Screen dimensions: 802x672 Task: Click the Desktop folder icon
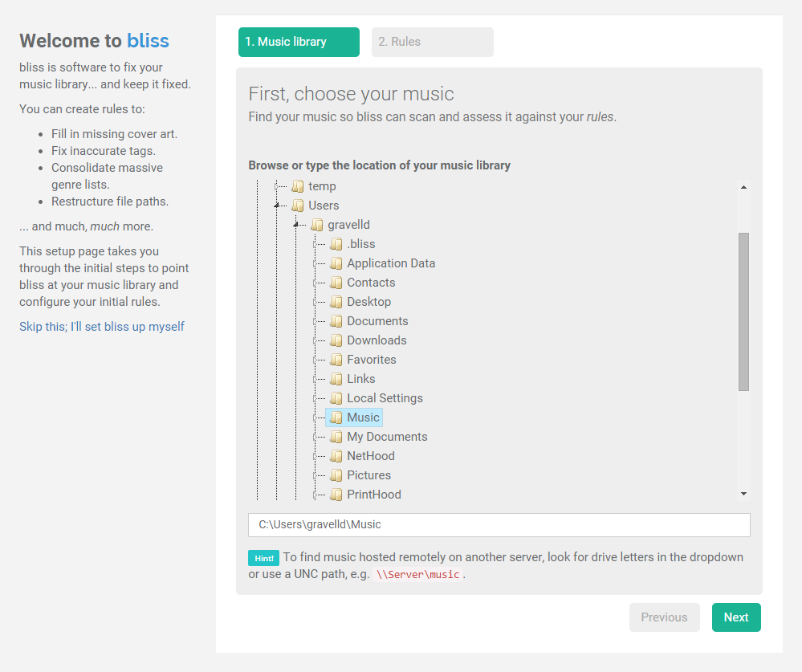tap(336, 302)
